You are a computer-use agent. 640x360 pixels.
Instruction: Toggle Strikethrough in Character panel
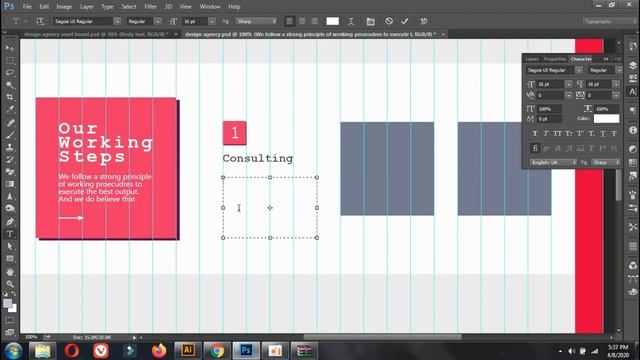tap(614, 133)
